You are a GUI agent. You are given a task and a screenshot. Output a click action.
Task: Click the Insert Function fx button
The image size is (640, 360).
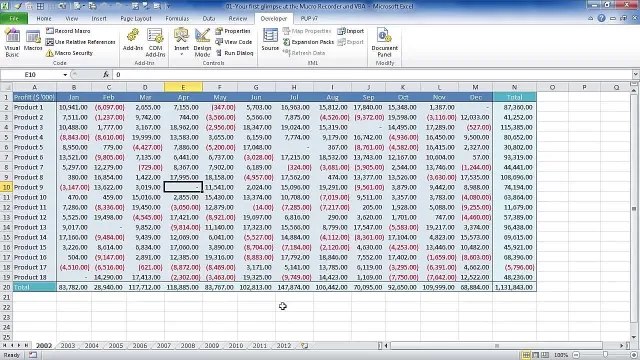(x=106, y=75)
